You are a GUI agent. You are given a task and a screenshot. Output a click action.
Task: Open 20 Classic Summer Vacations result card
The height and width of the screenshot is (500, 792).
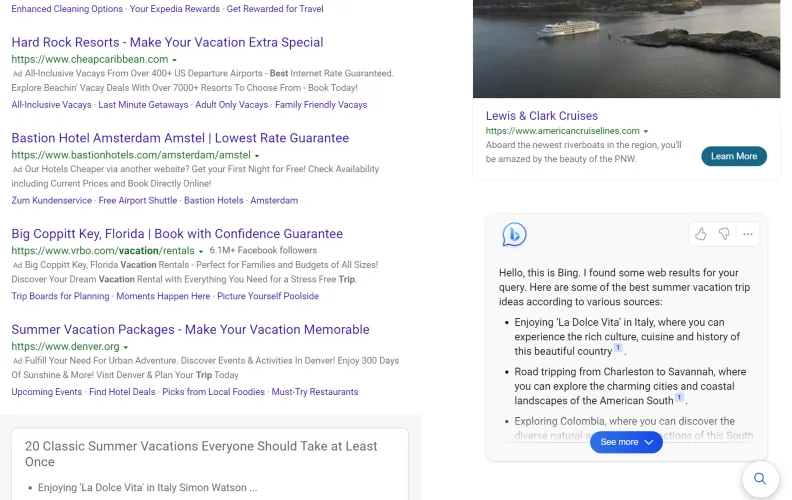click(x=201, y=454)
